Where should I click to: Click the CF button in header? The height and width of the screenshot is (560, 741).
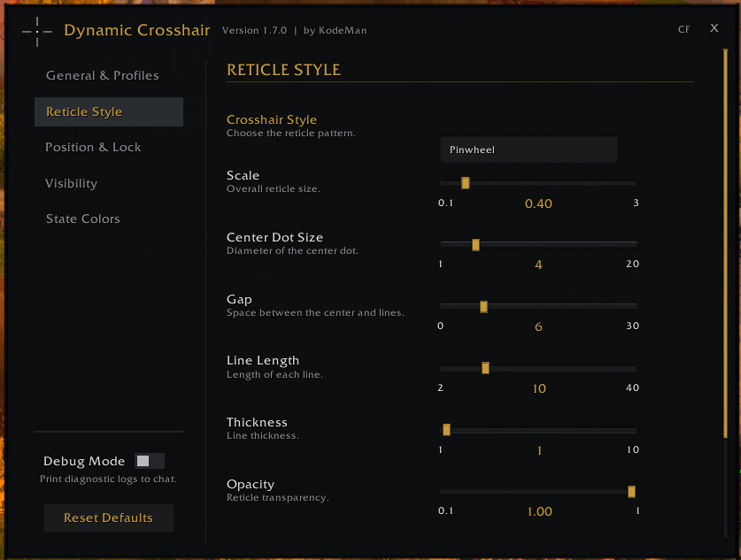coord(683,29)
